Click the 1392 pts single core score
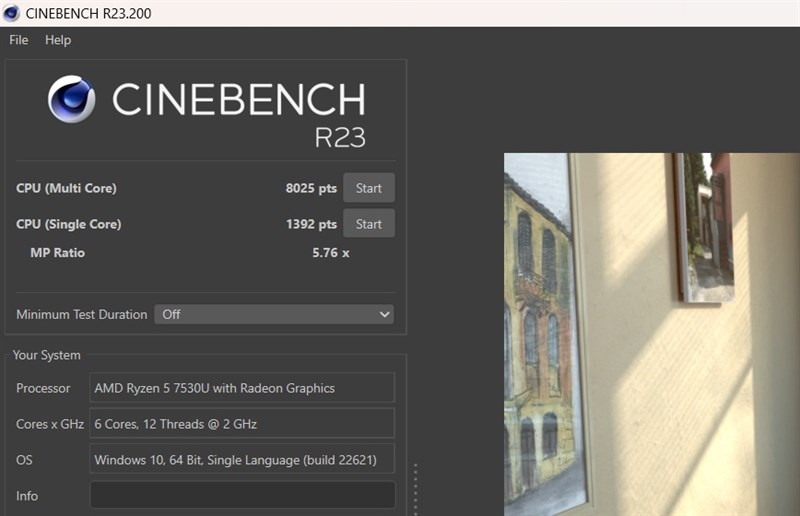 (311, 224)
